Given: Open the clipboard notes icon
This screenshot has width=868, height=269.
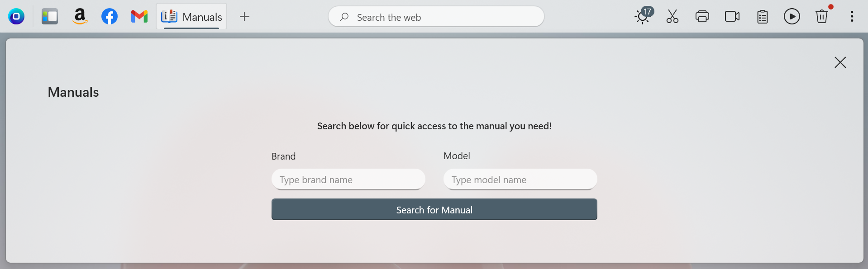Looking at the screenshot, I should pyautogui.click(x=762, y=16).
